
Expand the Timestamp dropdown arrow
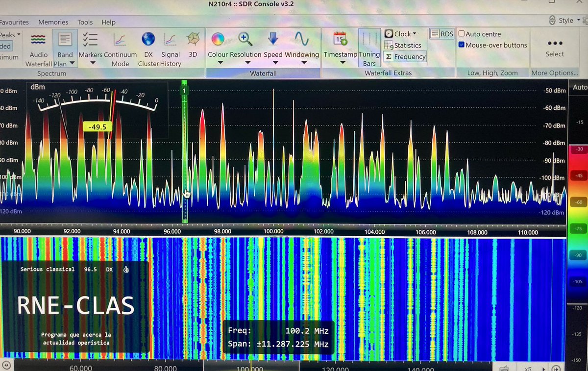(x=343, y=63)
